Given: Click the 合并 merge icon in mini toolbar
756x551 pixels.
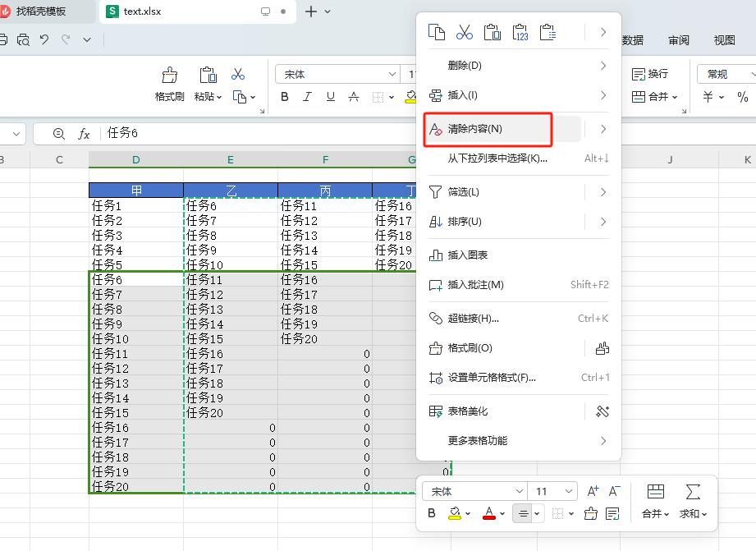Looking at the screenshot, I should click(656, 492).
